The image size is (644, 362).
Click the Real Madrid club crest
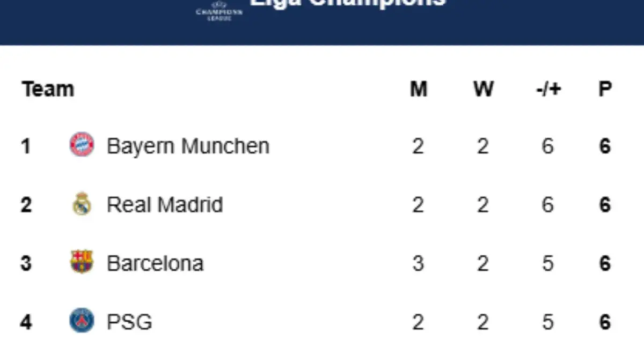coord(82,204)
